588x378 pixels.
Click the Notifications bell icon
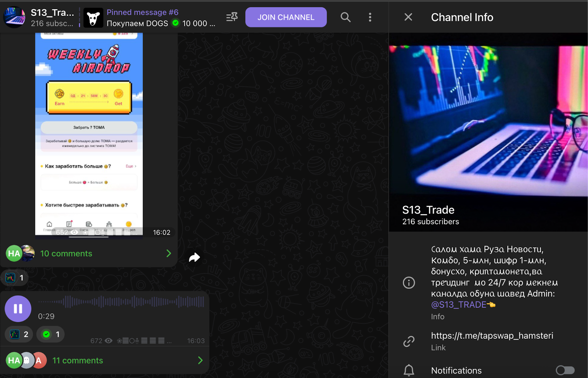click(x=409, y=370)
